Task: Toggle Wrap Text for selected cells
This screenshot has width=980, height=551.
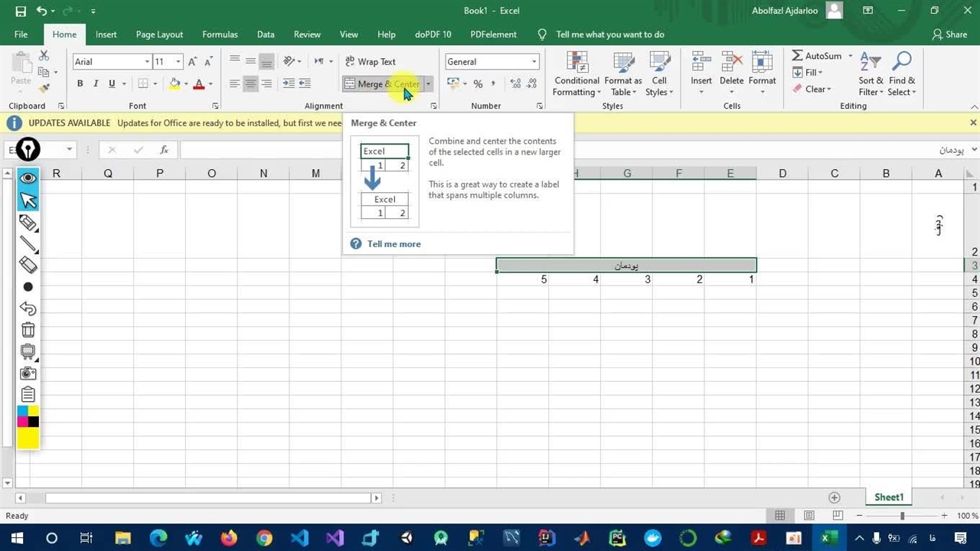Action: coord(370,62)
